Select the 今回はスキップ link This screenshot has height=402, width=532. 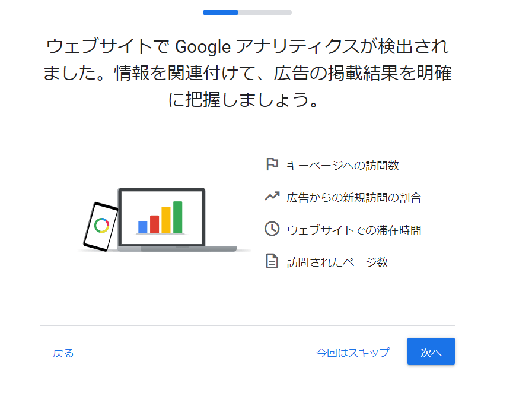pyautogui.click(x=353, y=353)
